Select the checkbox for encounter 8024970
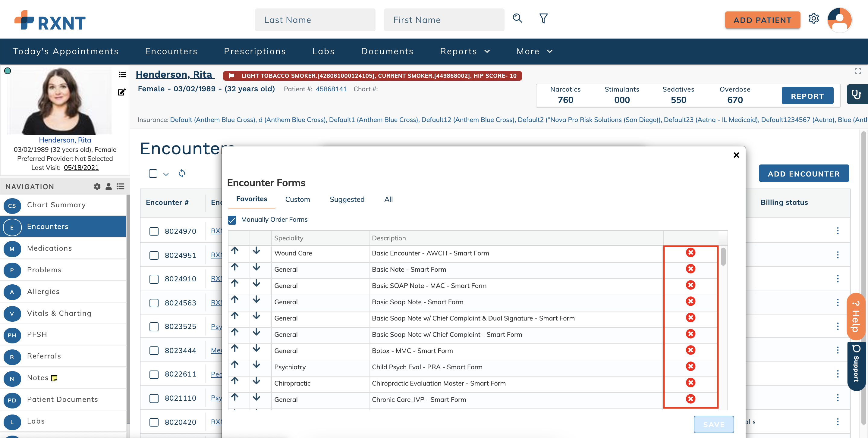 (154, 231)
